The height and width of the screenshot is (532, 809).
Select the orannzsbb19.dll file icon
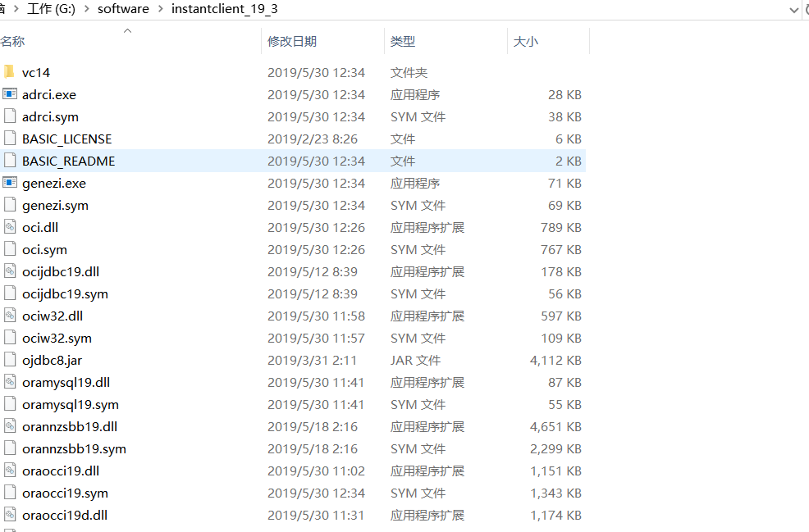click(10, 426)
